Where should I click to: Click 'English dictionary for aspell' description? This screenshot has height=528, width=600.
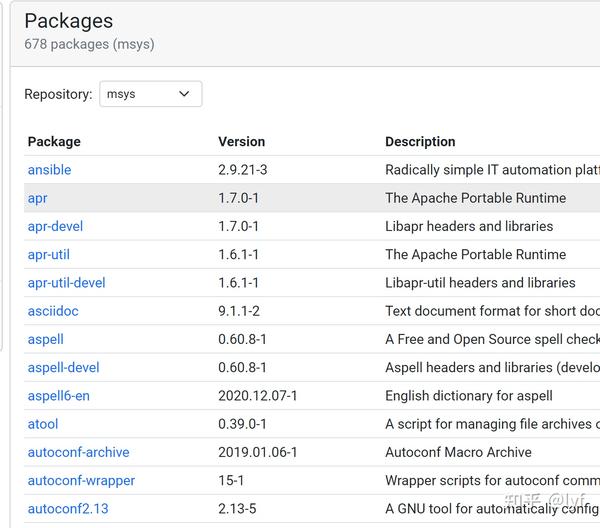pyautogui.click(x=469, y=396)
